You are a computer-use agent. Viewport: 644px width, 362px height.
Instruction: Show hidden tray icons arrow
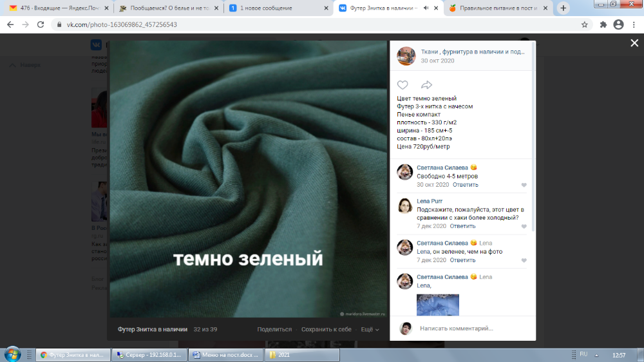coord(597,355)
